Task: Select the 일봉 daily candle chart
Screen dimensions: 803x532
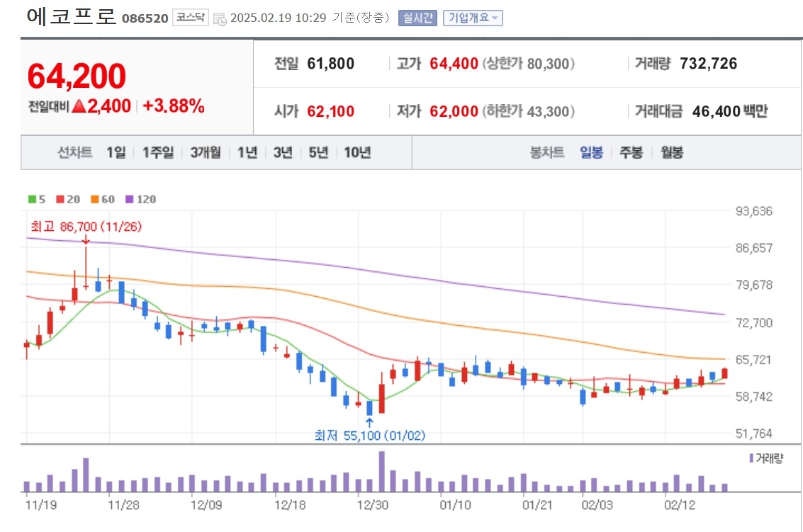Action: 591,152
